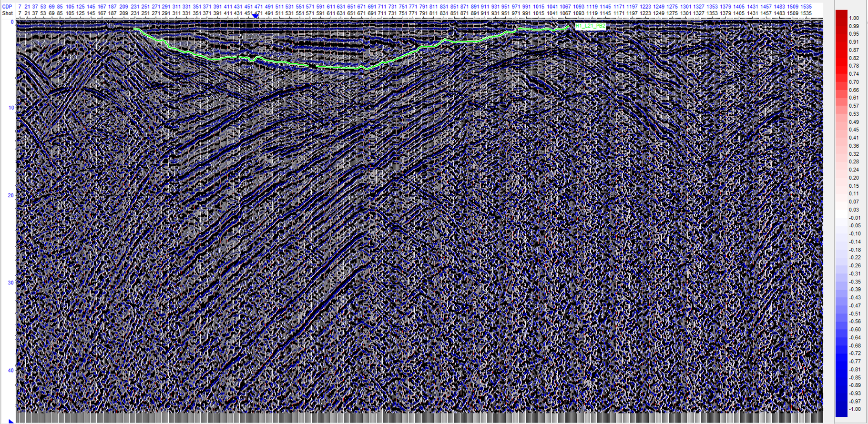Click the Shot axis label

(7, 13)
